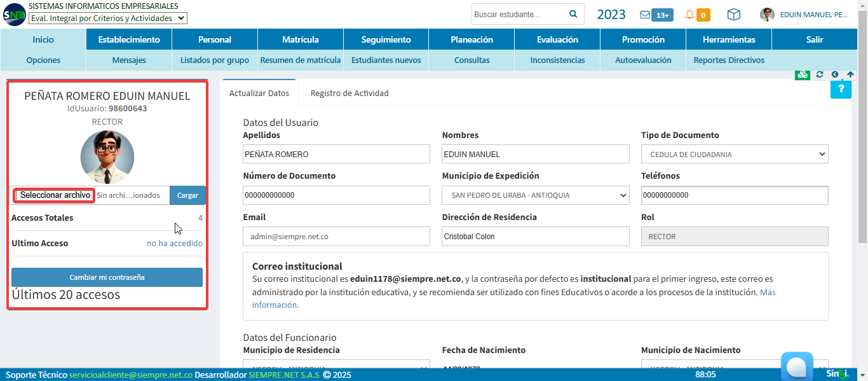This screenshot has height=381, width=868.
Task: Click the orange 0 notifications badge
Action: (703, 15)
